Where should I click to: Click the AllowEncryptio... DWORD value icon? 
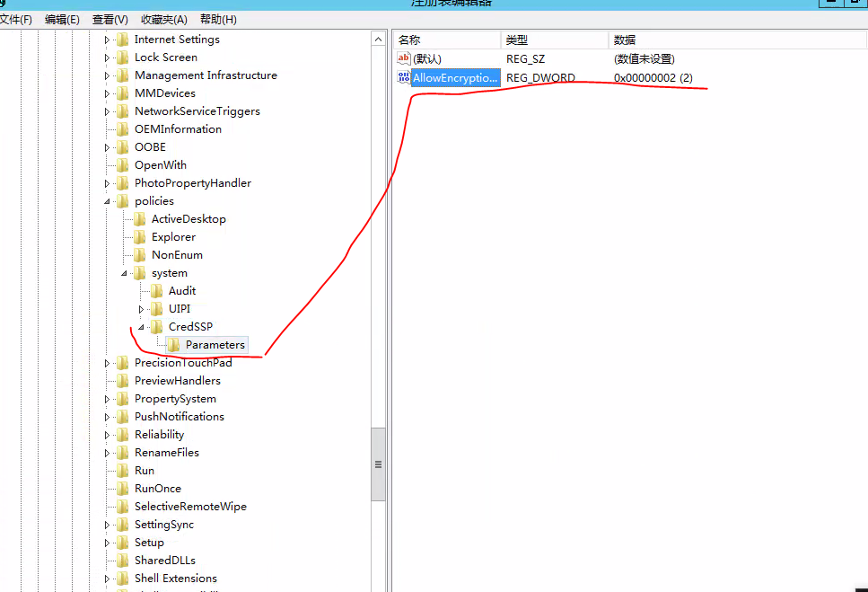(404, 77)
